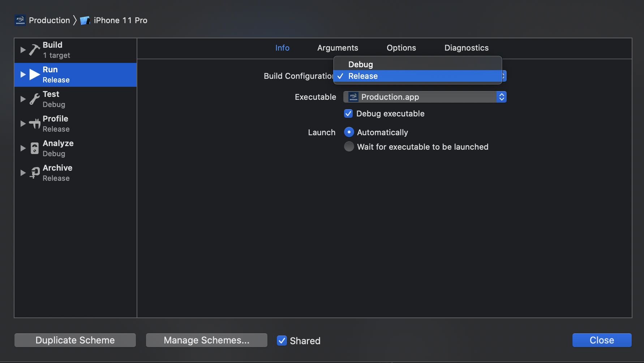Switch to the Info tab
This screenshot has height=363, width=644.
click(x=282, y=48)
